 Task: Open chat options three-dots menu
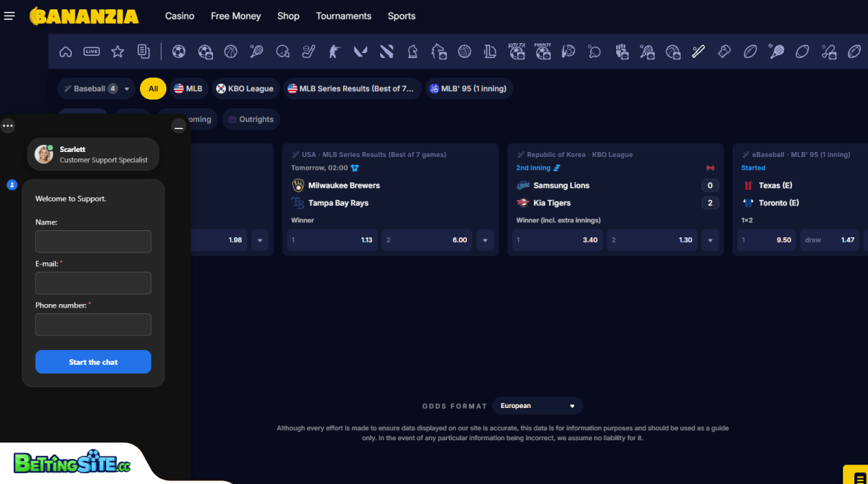pos(8,126)
